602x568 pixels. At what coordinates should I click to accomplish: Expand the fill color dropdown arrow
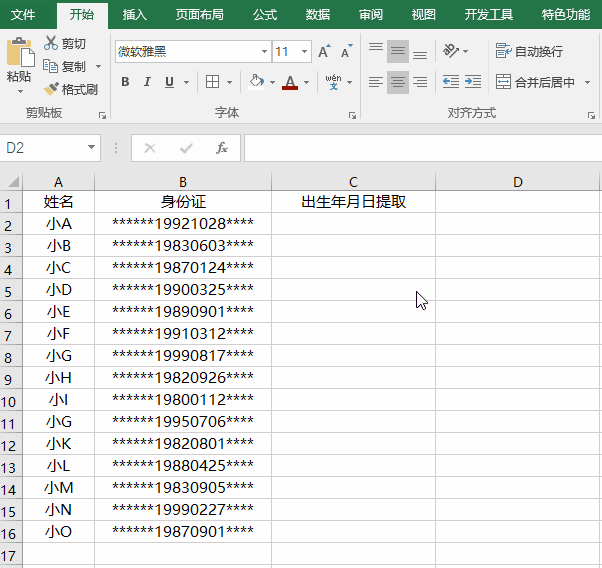(x=272, y=82)
